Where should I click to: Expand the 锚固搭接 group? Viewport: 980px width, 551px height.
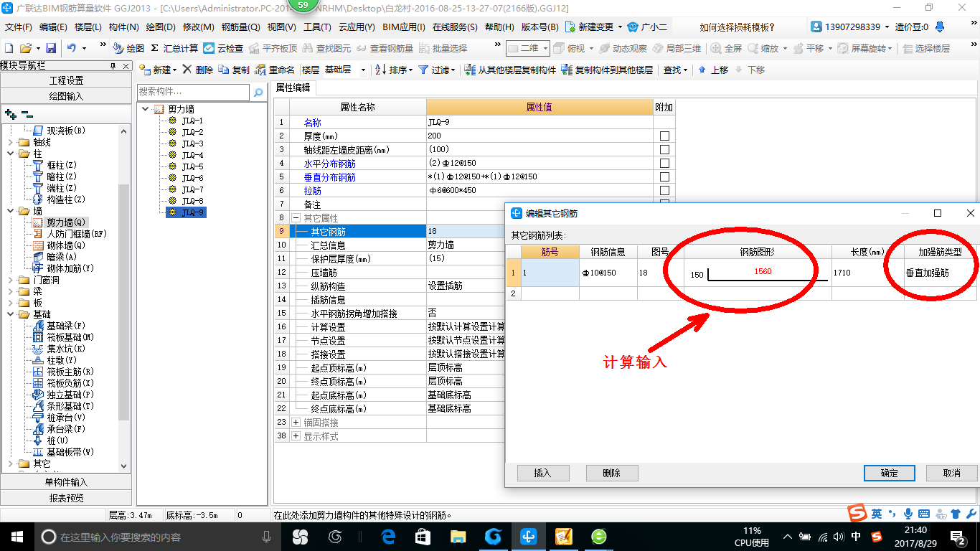(296, 423)
